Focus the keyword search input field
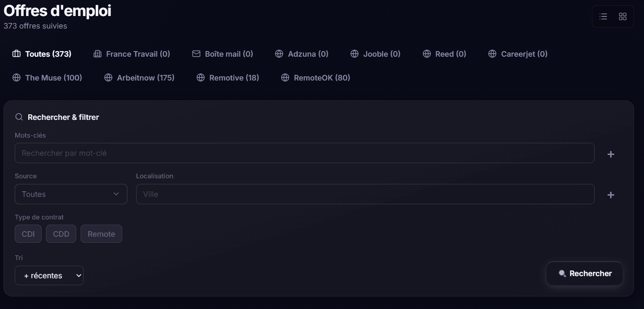Screen dimensions: 644x309 coord(304,153)
